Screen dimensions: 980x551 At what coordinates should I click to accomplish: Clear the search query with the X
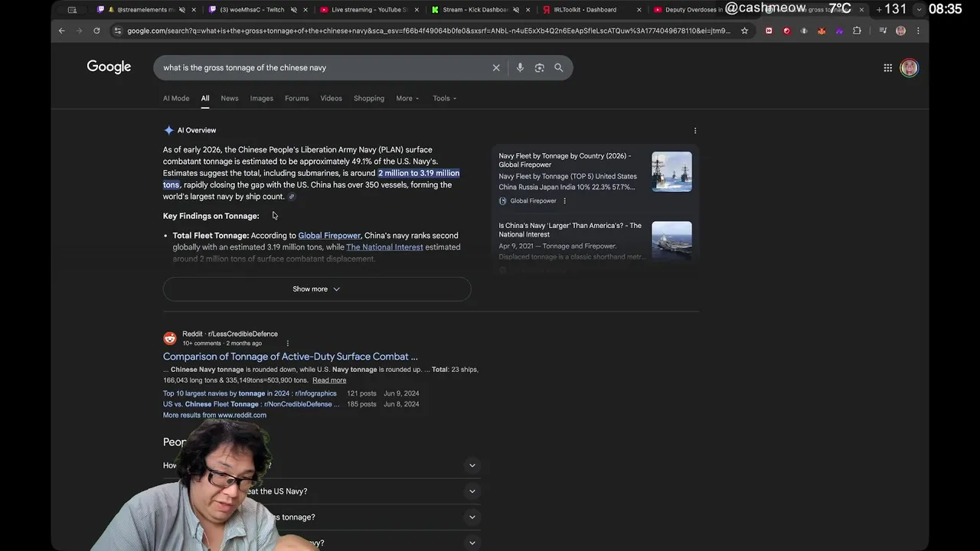pyautogui.click(x=496, y=67)
